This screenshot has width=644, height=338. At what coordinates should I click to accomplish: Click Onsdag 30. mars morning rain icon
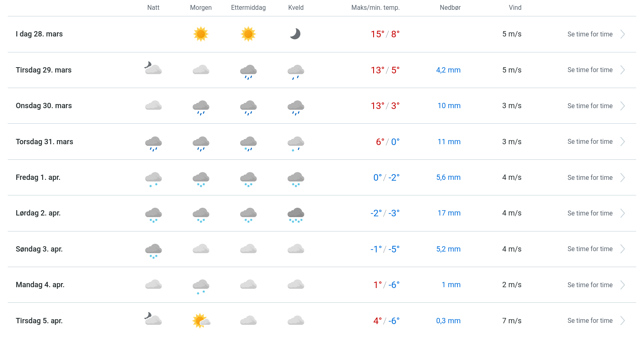point(201,107)
